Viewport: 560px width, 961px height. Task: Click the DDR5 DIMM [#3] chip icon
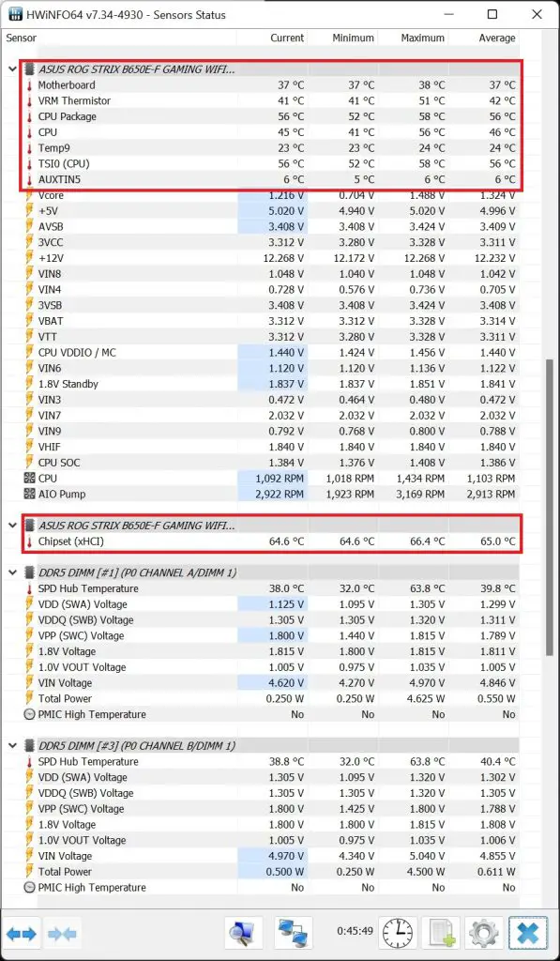click(29, 745)
